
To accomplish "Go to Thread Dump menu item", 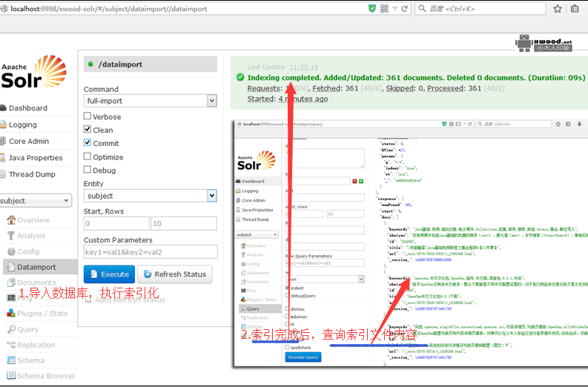I will tap(32, 174).
